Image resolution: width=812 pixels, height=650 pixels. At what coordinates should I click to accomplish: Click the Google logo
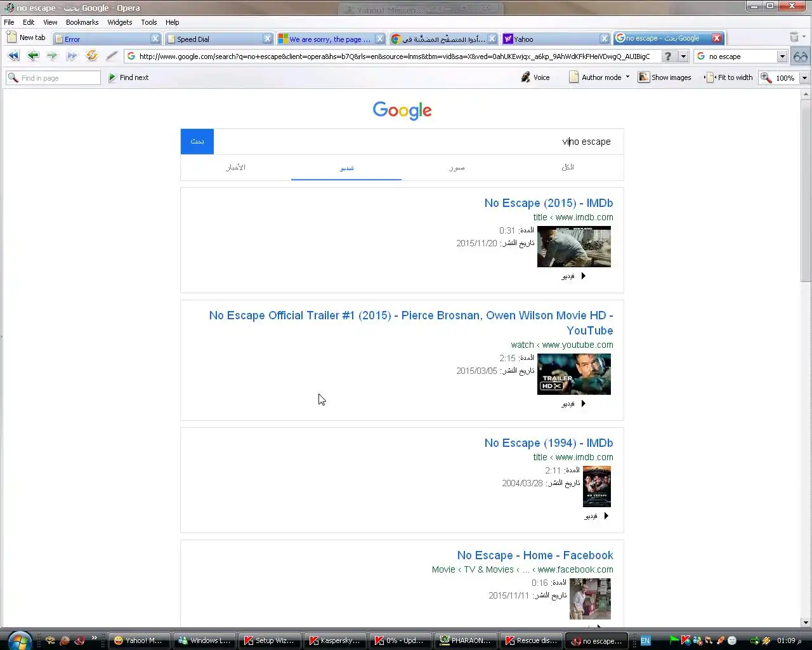click(x=402, y=110)
